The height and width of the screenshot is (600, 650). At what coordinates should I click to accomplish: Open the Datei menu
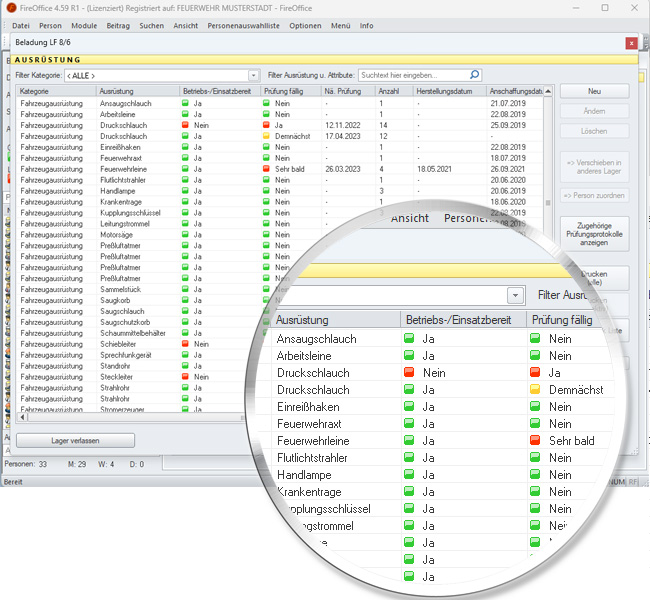point(20,25)
